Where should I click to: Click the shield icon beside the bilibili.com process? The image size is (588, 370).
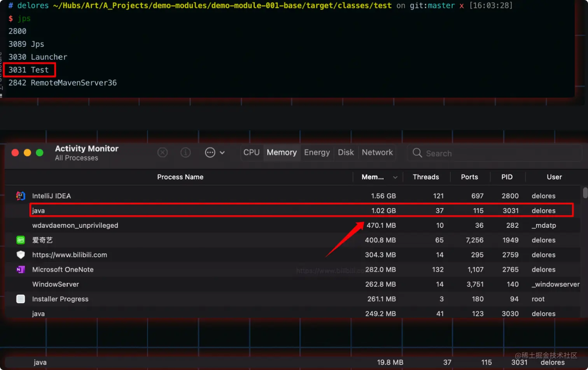[21, 255]
